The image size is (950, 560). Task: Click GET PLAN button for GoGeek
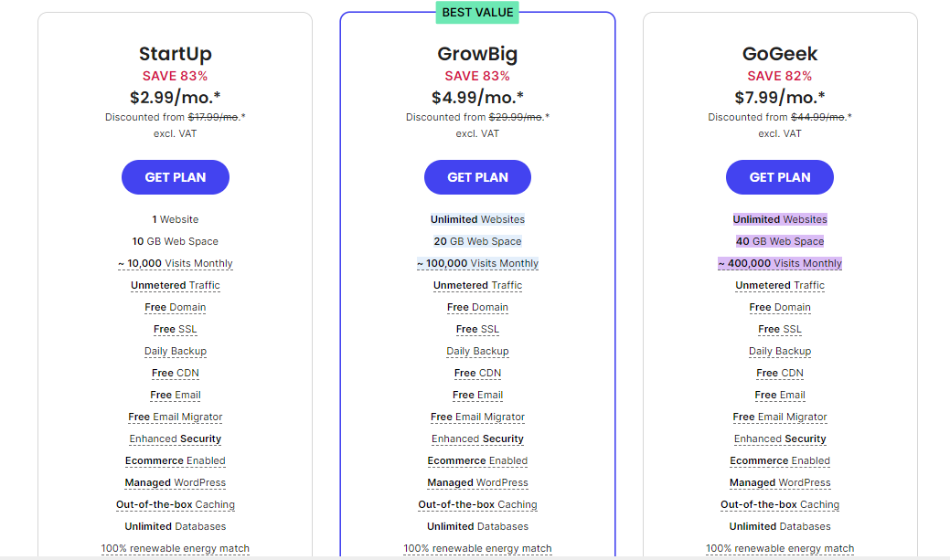[780, 177]
